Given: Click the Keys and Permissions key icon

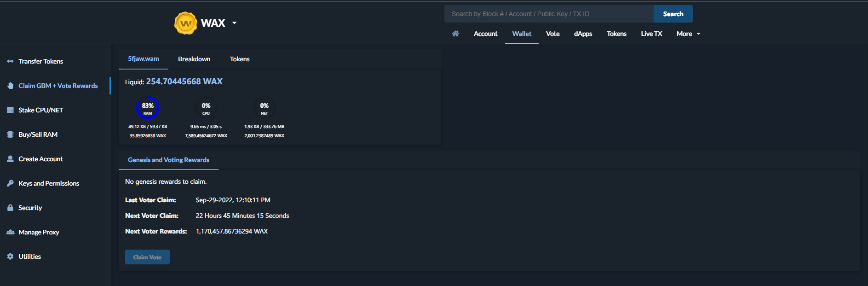Looking at the screenshot, I should pos(10,183).
